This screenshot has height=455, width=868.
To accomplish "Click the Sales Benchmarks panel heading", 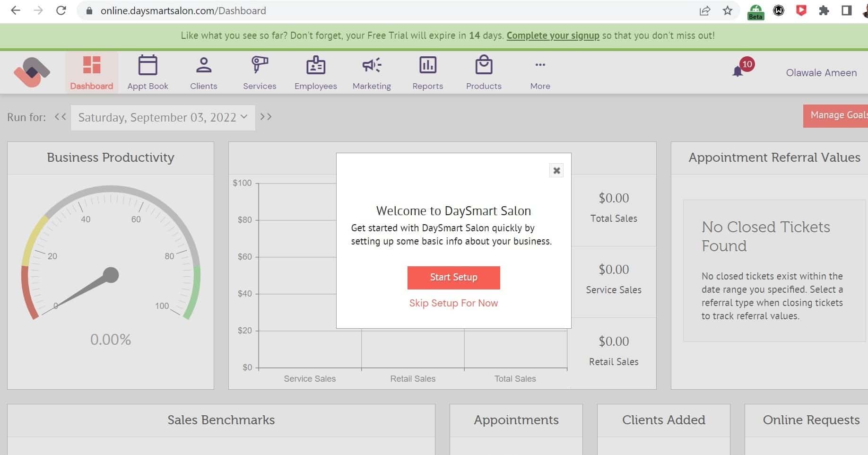I will 221,420.
